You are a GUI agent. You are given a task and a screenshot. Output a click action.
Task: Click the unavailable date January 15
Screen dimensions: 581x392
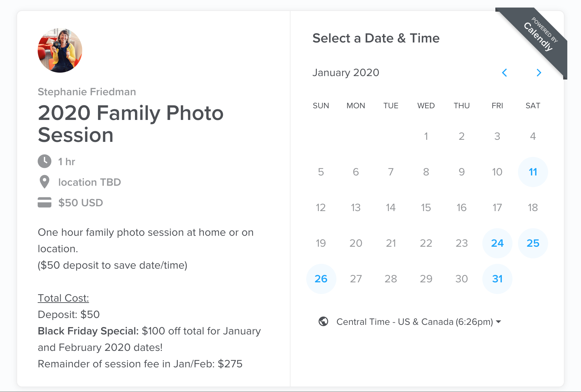pos(426,208)
